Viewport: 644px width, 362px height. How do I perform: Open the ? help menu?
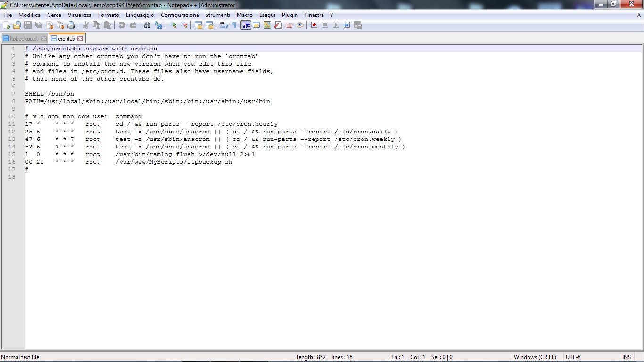[331, 15]
